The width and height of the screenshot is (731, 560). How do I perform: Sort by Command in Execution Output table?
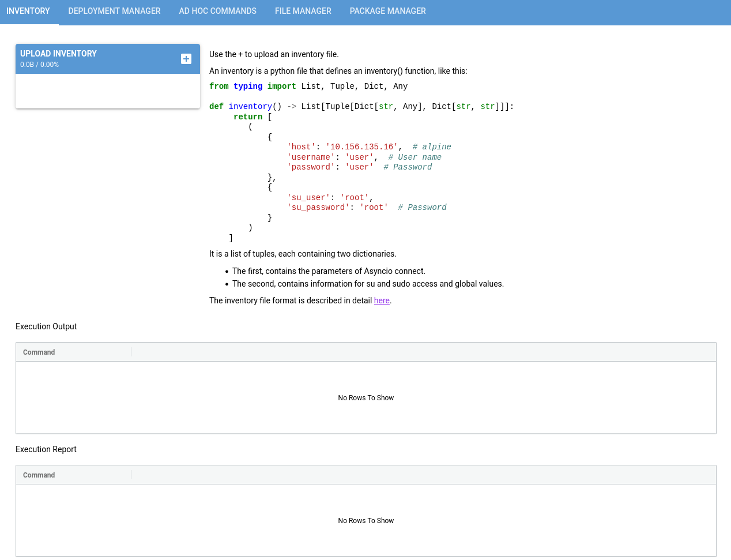[x=39, y=352]
